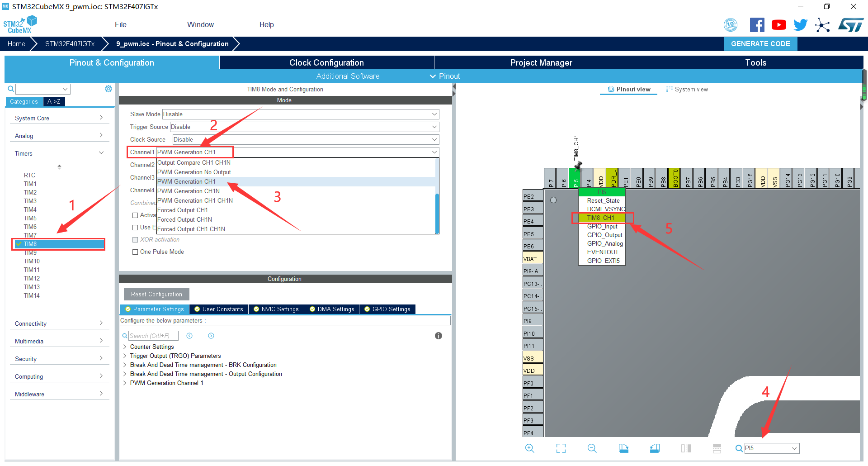The width and height of the screenshot is (868, 466).
Task: Open the ST Twitter icon
Action: pyautogui.click(x=800, y=25)
